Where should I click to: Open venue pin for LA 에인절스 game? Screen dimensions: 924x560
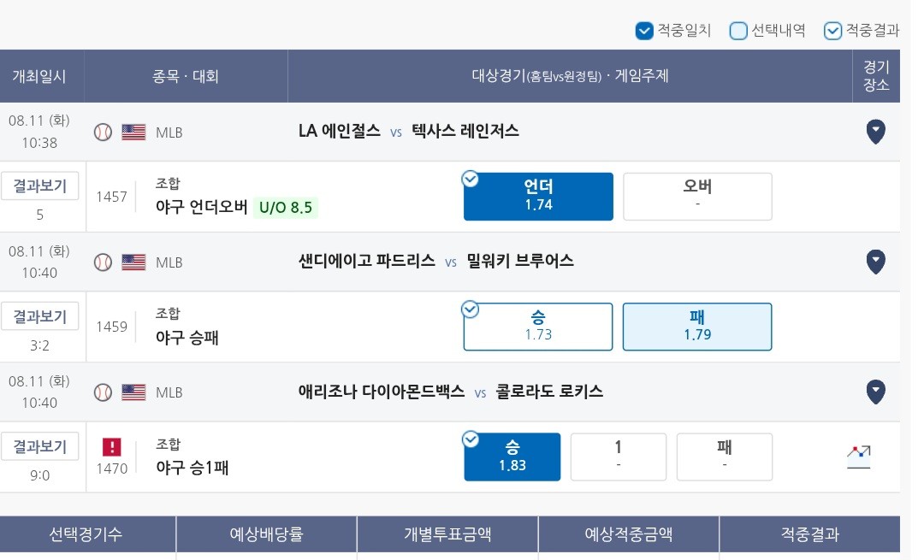tap(876, 132)
